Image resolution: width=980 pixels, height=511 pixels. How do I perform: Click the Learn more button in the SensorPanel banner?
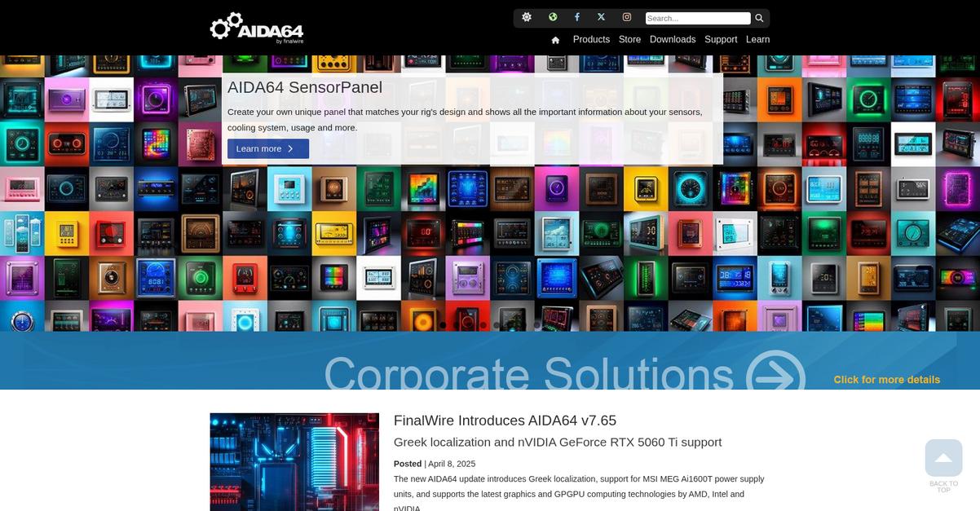(268, 148)
